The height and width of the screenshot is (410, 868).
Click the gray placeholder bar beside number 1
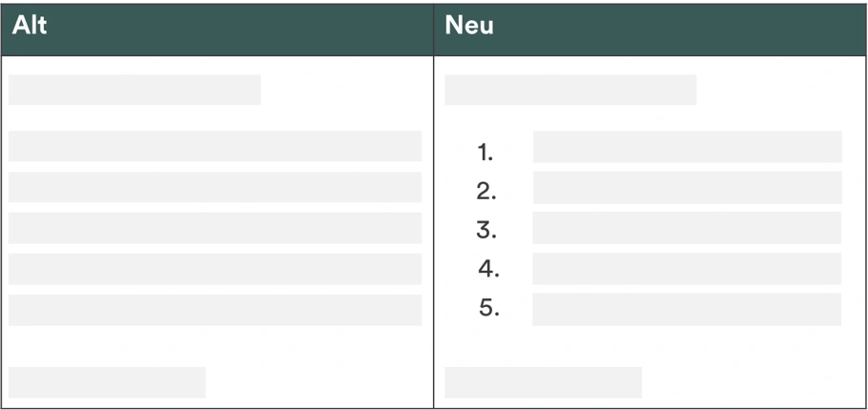pos(688,147)
